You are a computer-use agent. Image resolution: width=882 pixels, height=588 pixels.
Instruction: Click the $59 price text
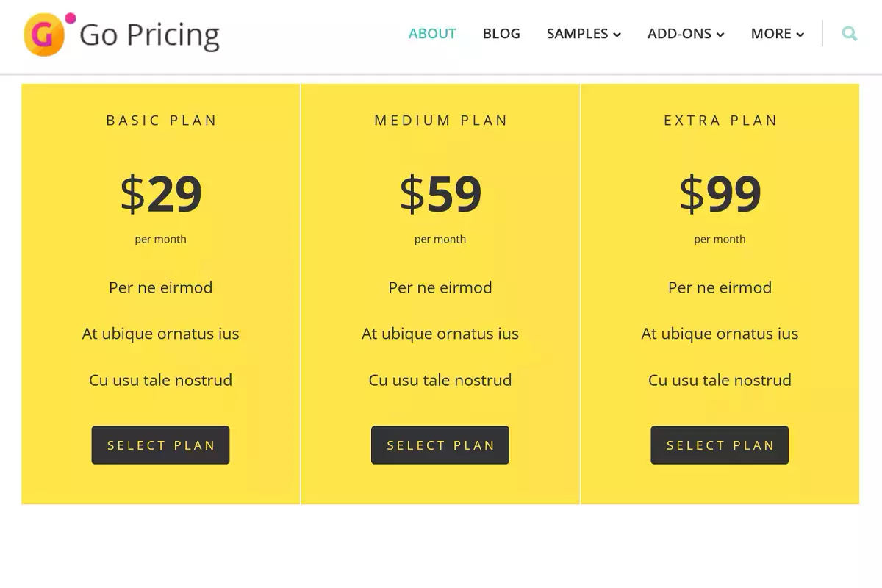440,195
